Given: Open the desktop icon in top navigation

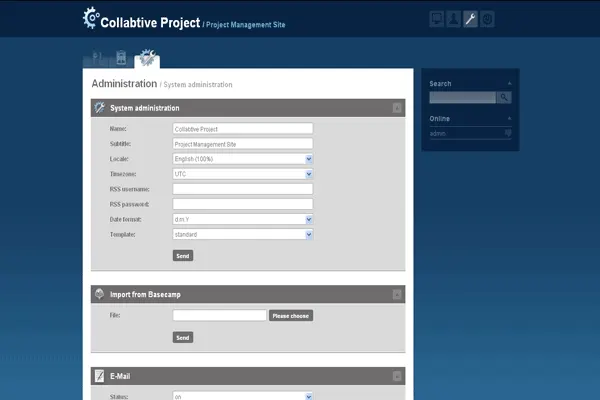Looking at the screenshot, I should (x=436, y=18).
